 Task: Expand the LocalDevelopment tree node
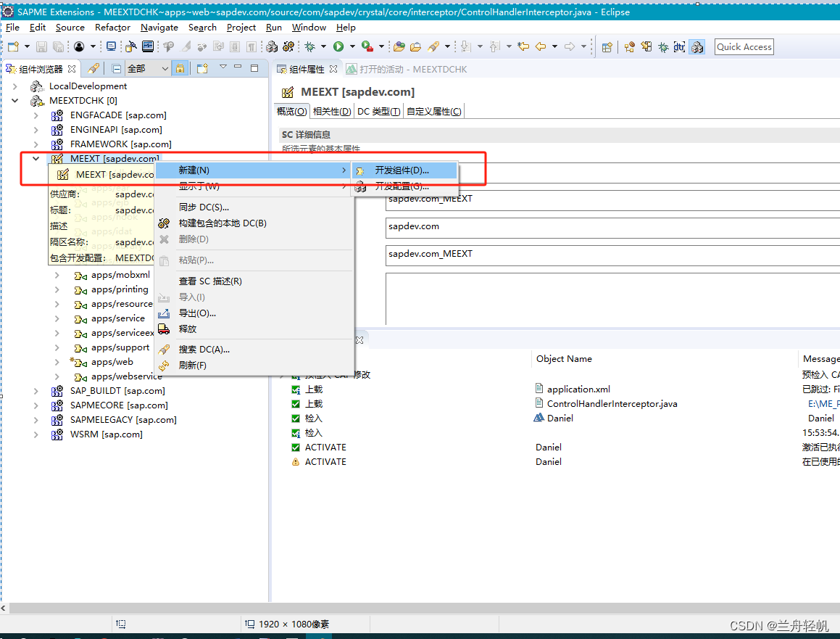(15, 86)
